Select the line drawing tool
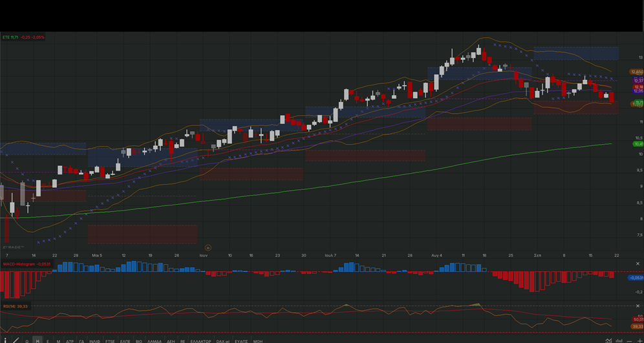 pyautogui.click(x=16, y=340)
